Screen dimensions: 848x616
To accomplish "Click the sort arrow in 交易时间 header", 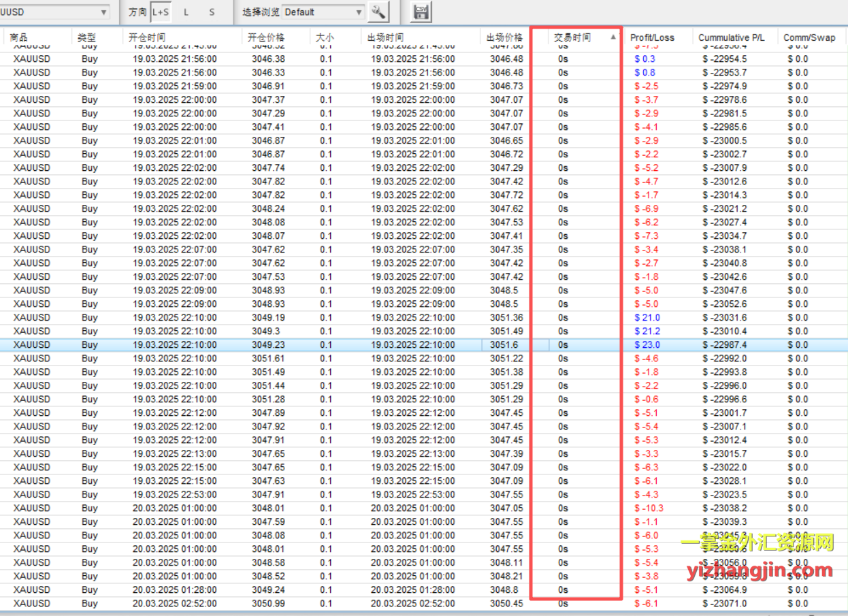I will (613, 37).
